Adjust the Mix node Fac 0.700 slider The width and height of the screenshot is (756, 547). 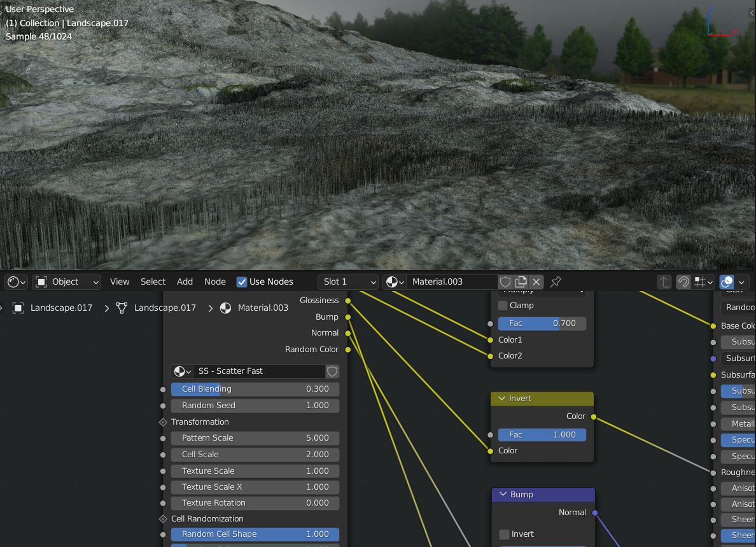tap(542, 323)
